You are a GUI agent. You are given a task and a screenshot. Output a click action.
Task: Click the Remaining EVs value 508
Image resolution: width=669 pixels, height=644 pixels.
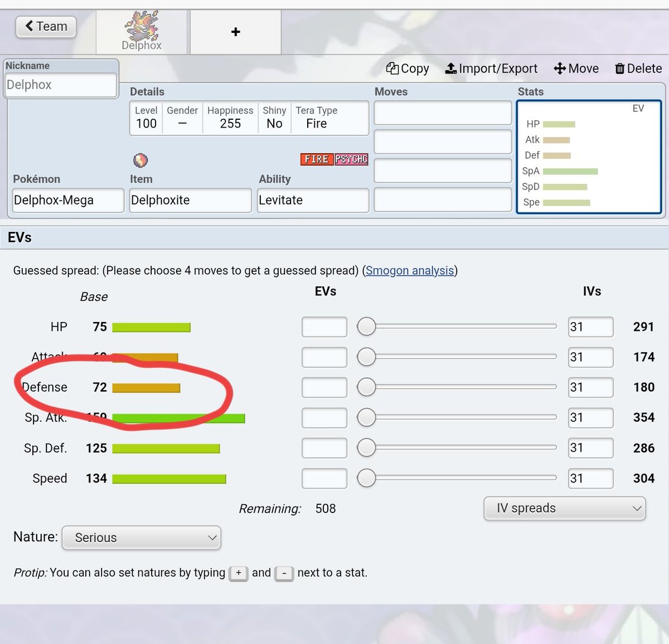(326, 509)
